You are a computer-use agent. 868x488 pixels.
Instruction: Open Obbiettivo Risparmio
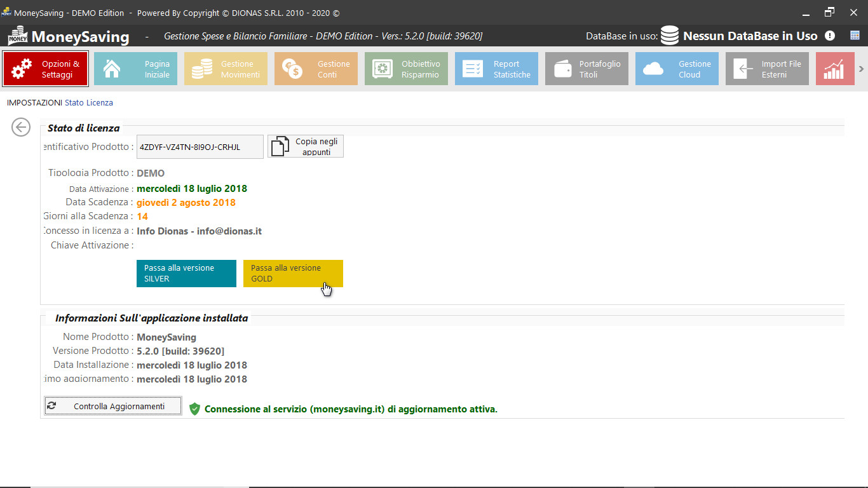click(406, 69)
